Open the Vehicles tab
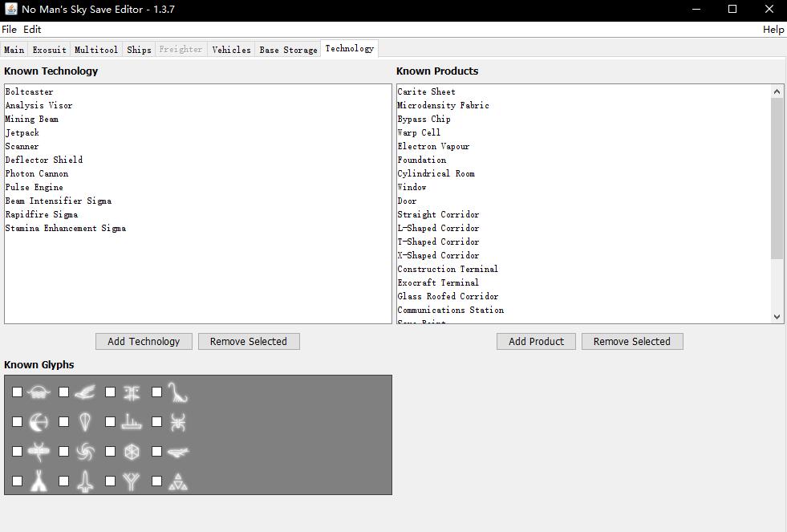This screenshot has height=532, width=787. point(231,50)
